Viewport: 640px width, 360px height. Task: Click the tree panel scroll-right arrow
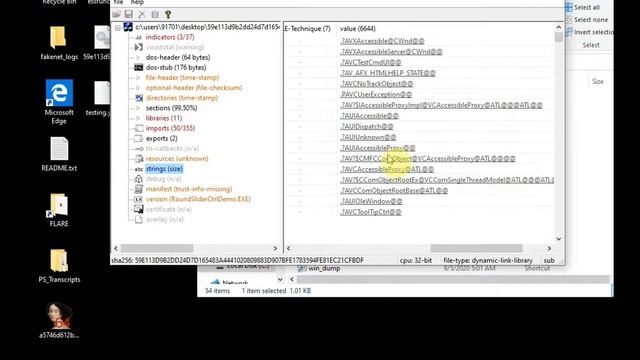(275, 248)
